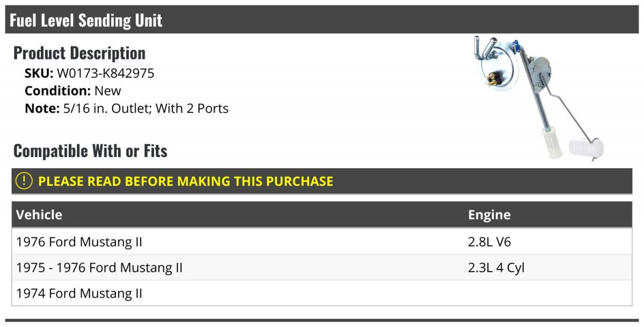Screen dimensions: 644x327
Task: Select the 1976 Ford Mustang II row
Action: click(x=79, y=242)
